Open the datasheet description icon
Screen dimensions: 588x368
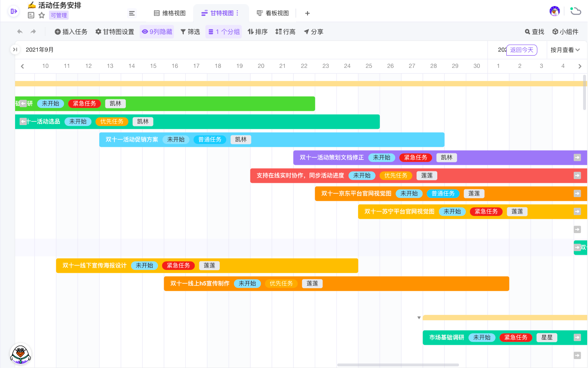click(31, 15)
